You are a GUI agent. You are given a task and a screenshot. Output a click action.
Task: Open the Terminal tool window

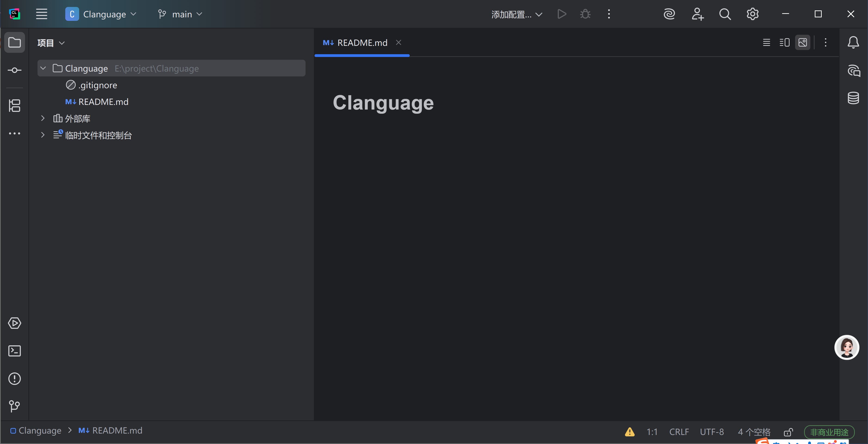[15, 351]
